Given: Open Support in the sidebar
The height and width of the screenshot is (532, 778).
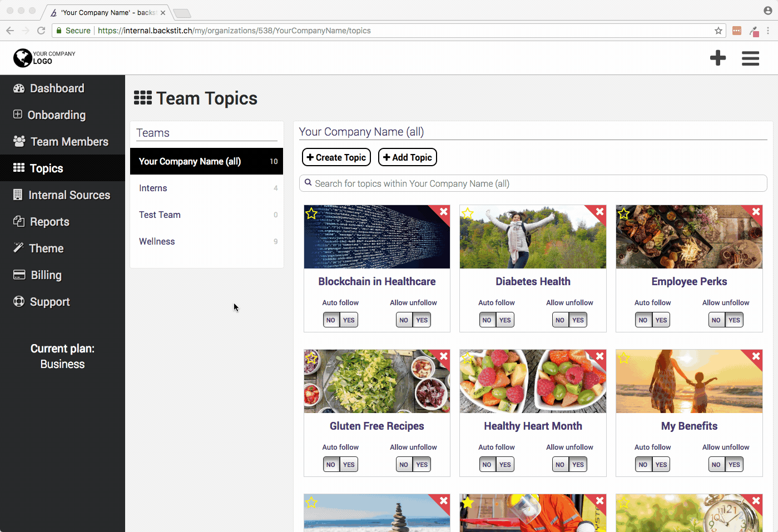Looking at the screenshot, I should 62,302.
